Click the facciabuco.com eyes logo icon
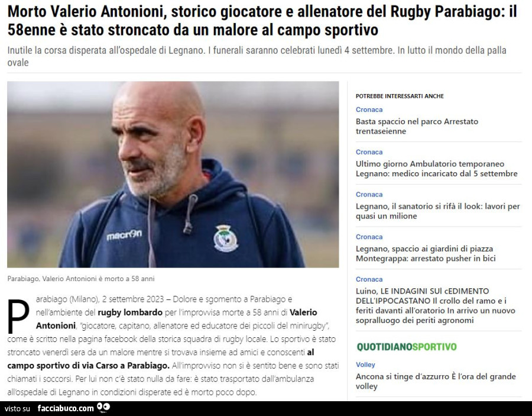The height and width of the screenshot is (416, 532). (x=103, y=408)
